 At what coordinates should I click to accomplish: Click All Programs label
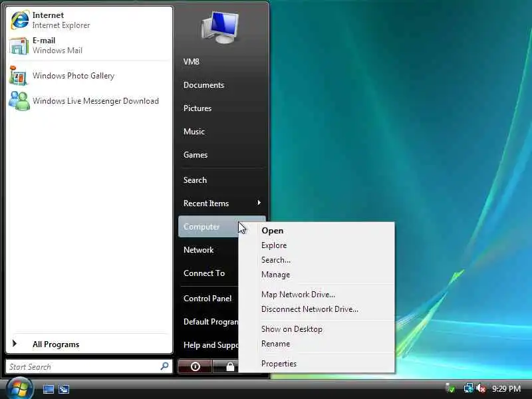coord(56,344)
